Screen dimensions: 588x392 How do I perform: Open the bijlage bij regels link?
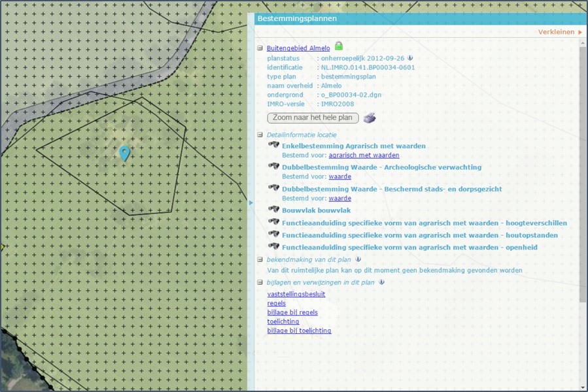click(292, 312)
